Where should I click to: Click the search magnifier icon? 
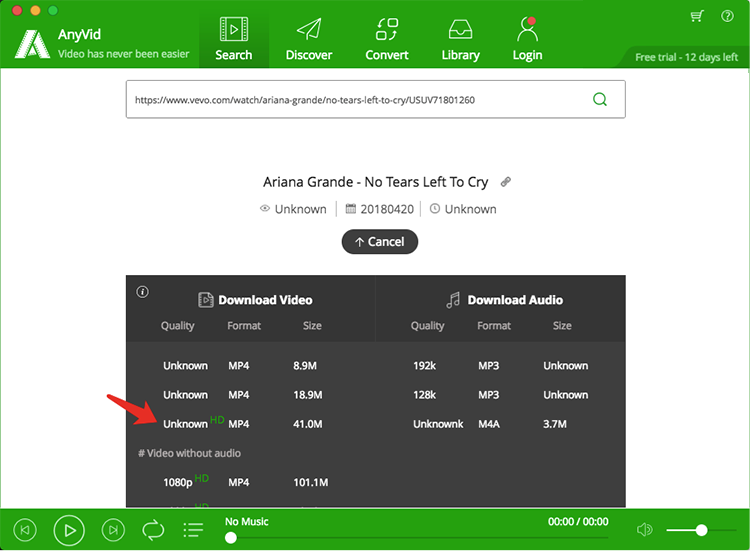tap(600, 99)
